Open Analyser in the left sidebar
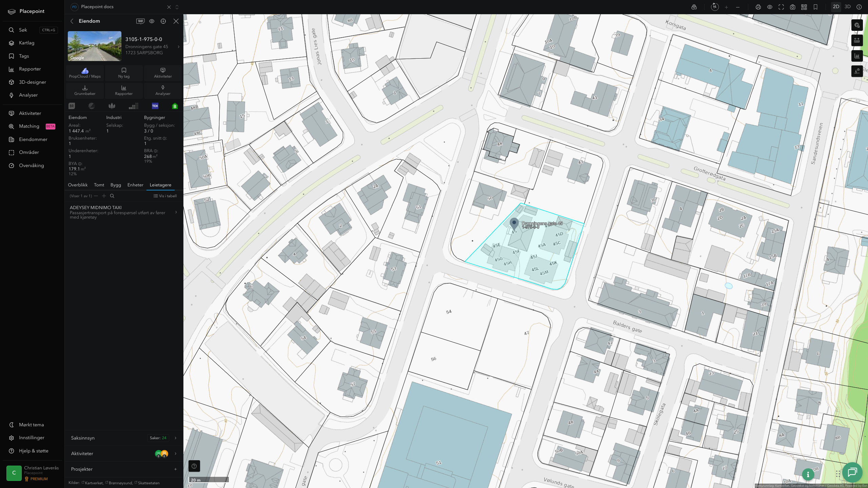 click(x=28, y=95)
